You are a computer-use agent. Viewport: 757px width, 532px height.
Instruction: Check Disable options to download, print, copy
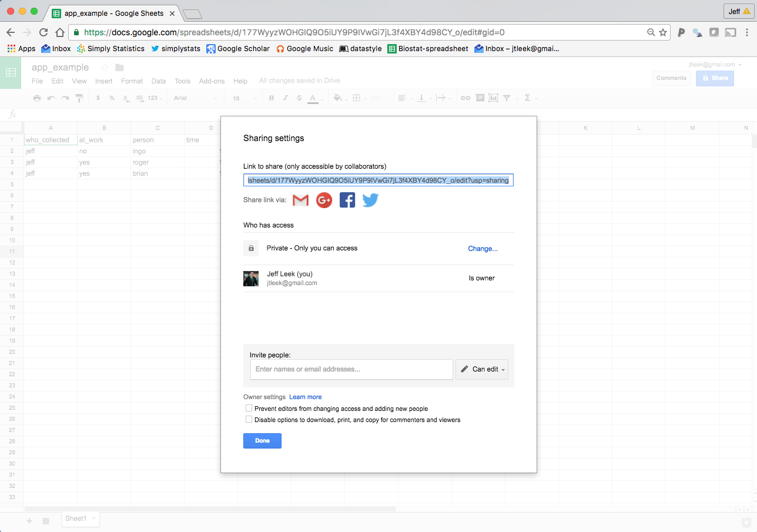(249, 420)
